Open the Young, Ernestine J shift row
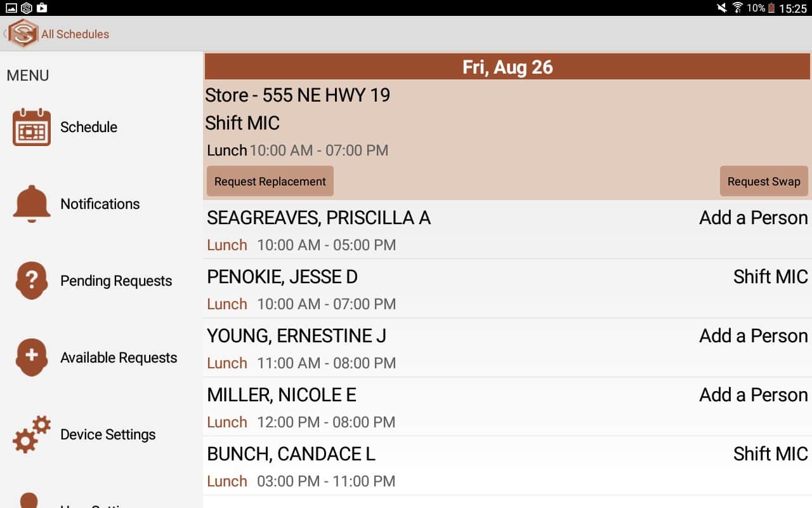Viewport: 812px width, 508px height. coord(506,348)
